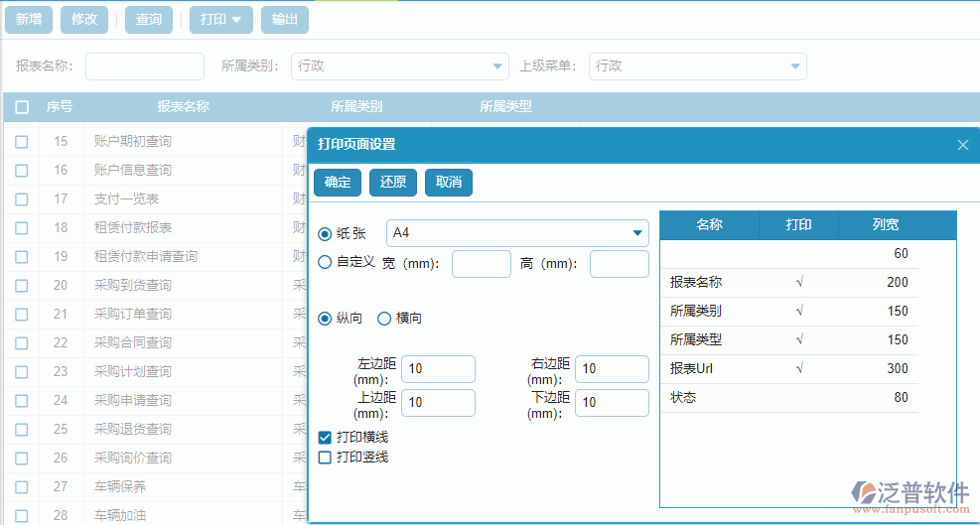
Task: Click the 确定 confirm button
Action: [x=338, y=183]
